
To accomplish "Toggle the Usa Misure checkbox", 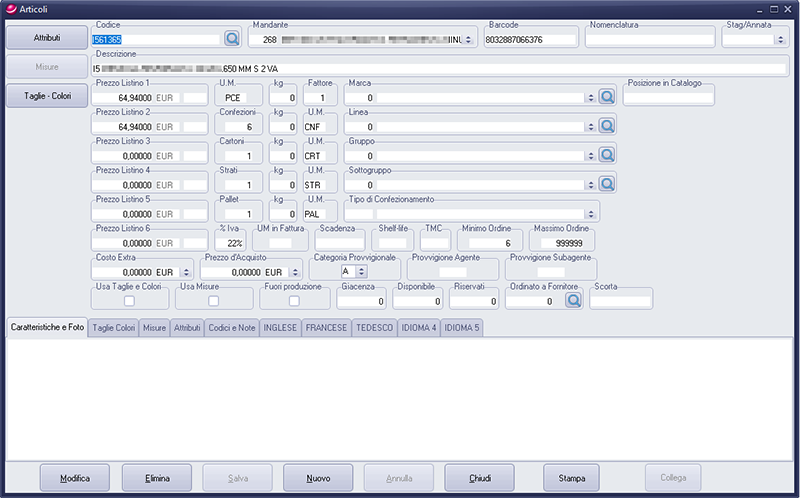I will click(212, 301).
